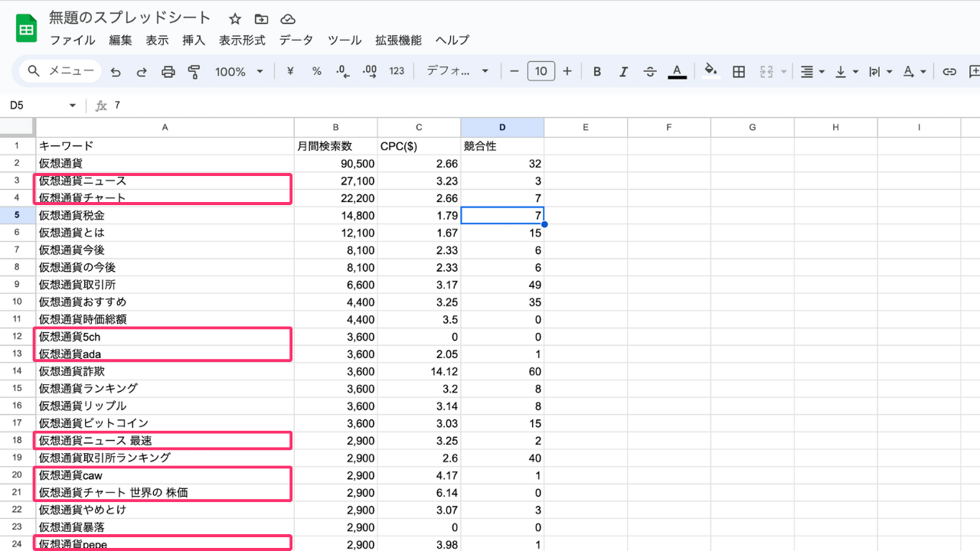Select cell 仮想通貨詐欺

coord(165,371)
